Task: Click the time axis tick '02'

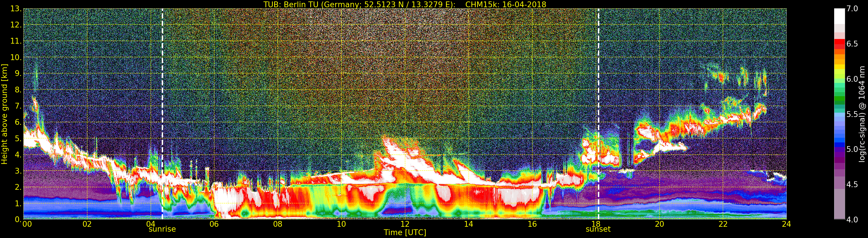Action: click(87, 224)
